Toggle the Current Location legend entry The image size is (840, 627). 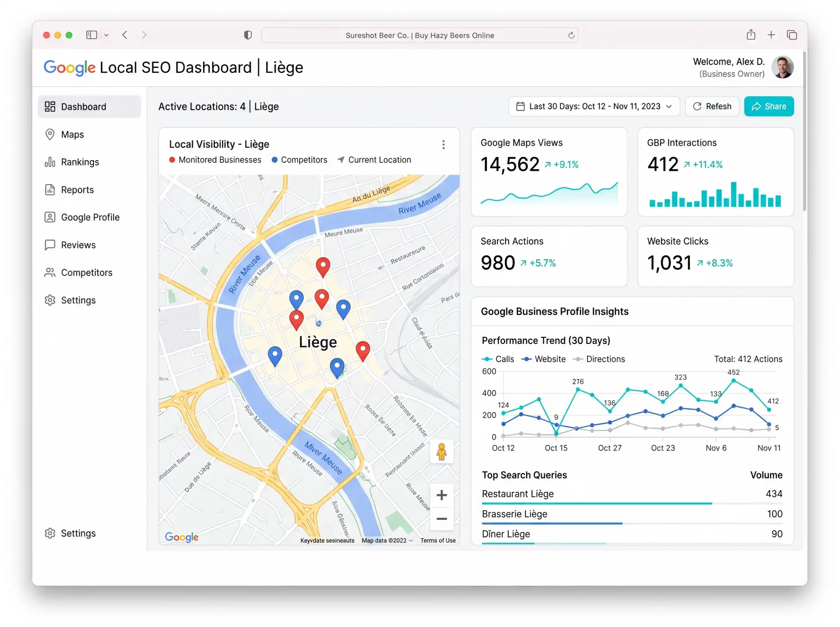tap(374, 160)
